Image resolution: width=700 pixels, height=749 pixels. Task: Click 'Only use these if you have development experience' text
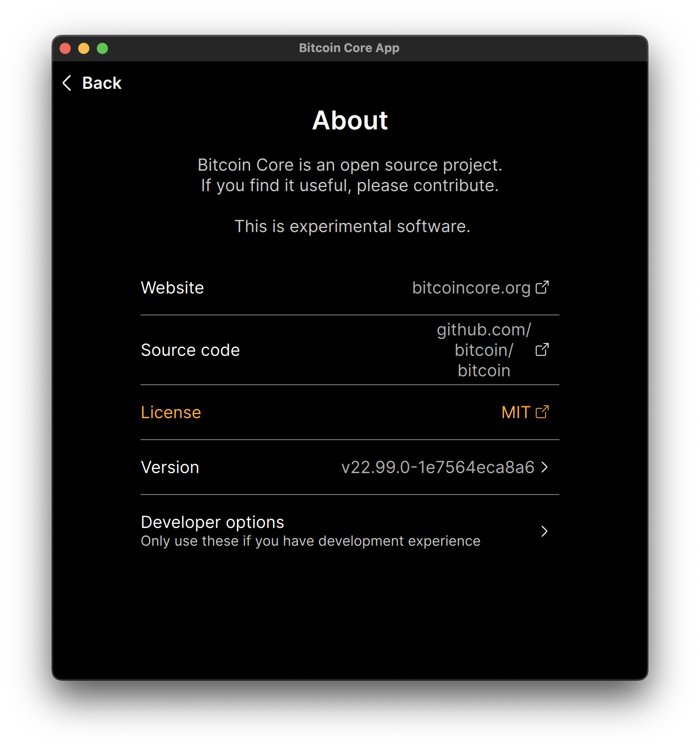(311, 541)
